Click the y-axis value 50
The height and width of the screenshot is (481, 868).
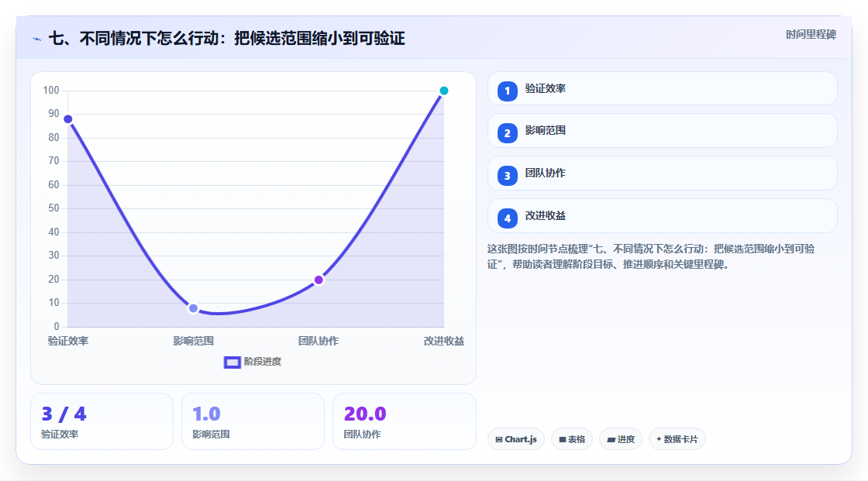(53, 208)
